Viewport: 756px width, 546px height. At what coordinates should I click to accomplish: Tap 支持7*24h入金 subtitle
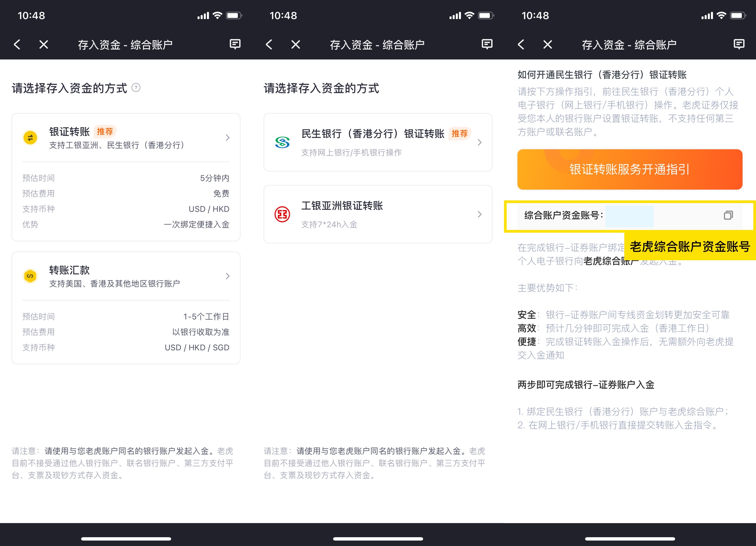pos(329,225)
